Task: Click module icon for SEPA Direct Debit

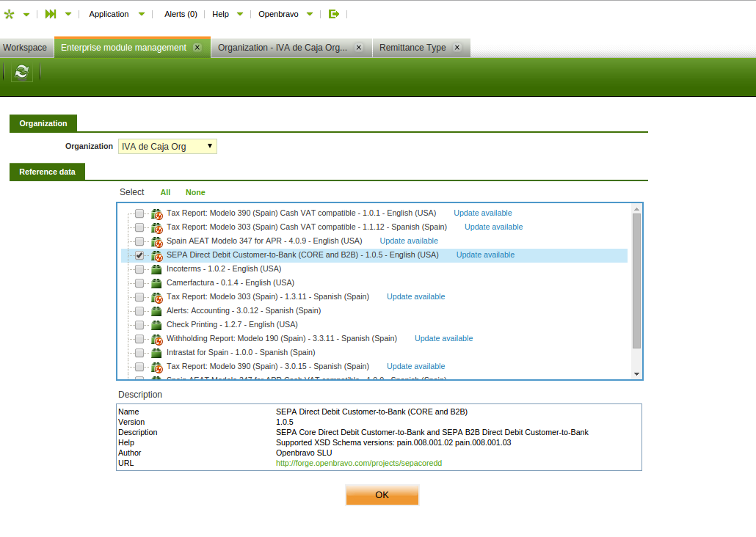Action: [x=156, y=255]
